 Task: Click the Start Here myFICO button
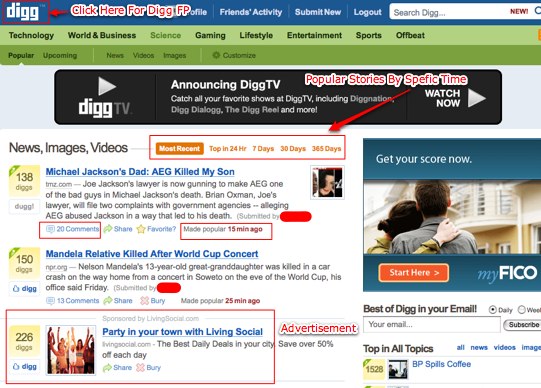click(x=414, y=273)
